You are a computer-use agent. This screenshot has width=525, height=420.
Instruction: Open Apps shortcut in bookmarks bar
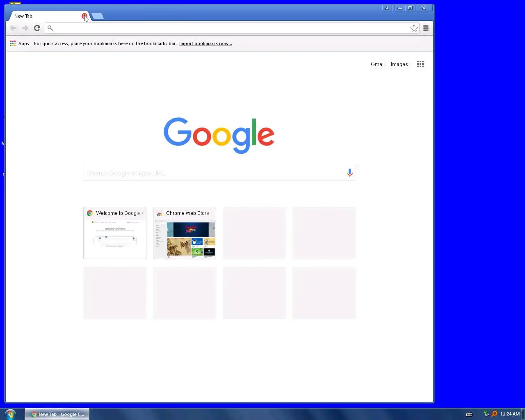click(19, 43)
